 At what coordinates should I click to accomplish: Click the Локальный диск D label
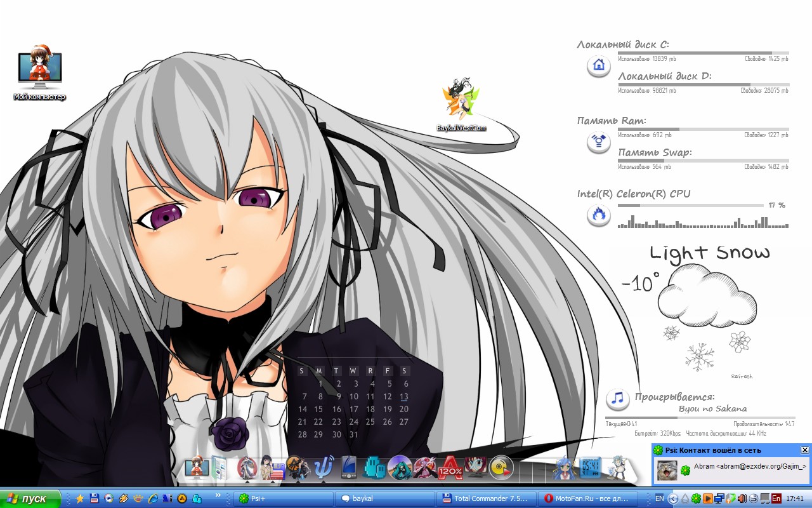click(665, 76)
